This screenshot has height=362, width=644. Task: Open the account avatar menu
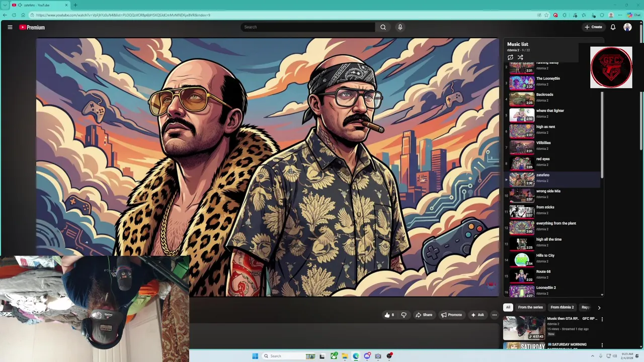click(627, 27)
